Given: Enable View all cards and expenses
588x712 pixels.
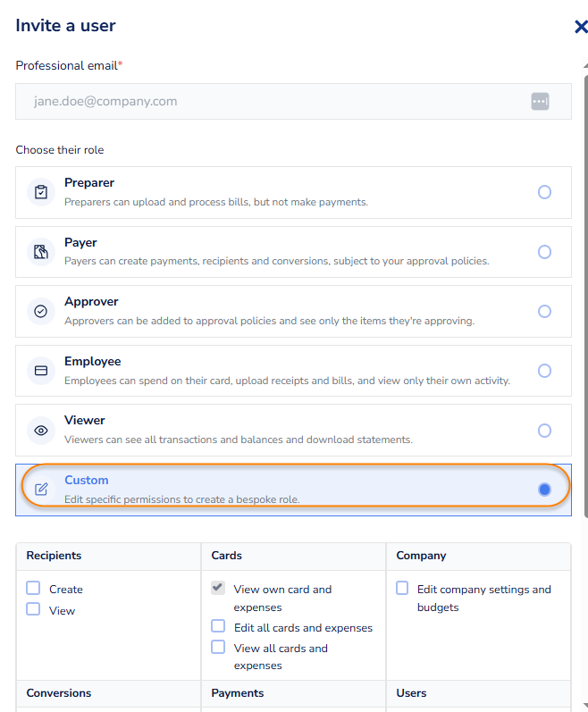Looking at the screenshot, I should (x=218, y=647).
